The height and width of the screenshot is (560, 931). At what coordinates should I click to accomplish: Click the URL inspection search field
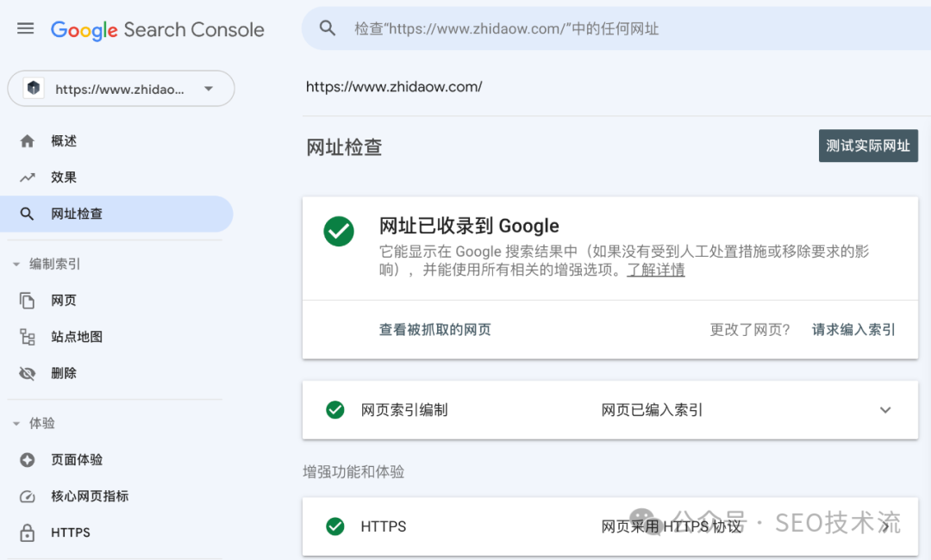pos(603,28)
